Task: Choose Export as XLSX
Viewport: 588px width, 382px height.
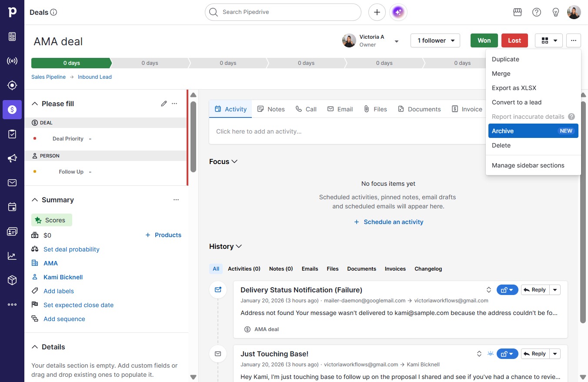Action: [x=533, y=88]
